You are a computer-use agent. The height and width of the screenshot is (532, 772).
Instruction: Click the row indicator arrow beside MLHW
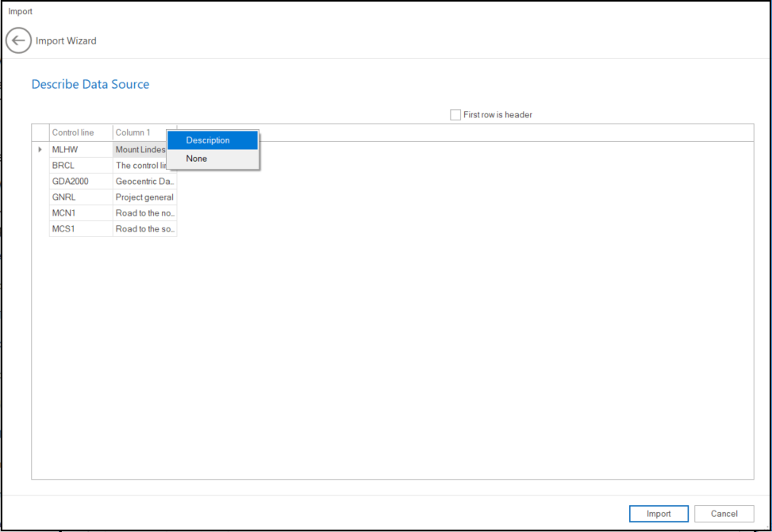point(40,149)
